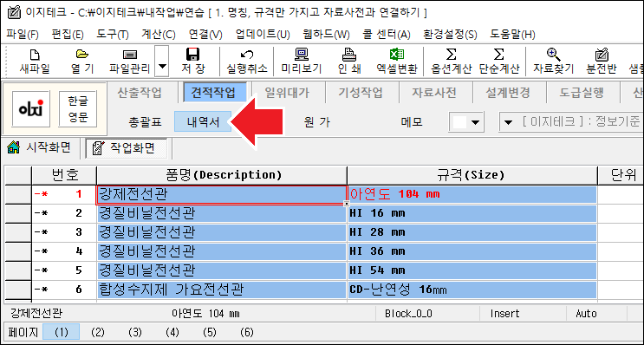Go to page (4)

click(172, 332)
